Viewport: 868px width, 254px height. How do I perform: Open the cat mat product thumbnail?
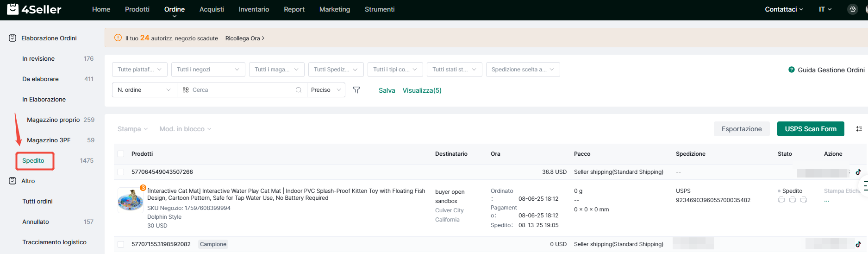(x=131, y=200)
